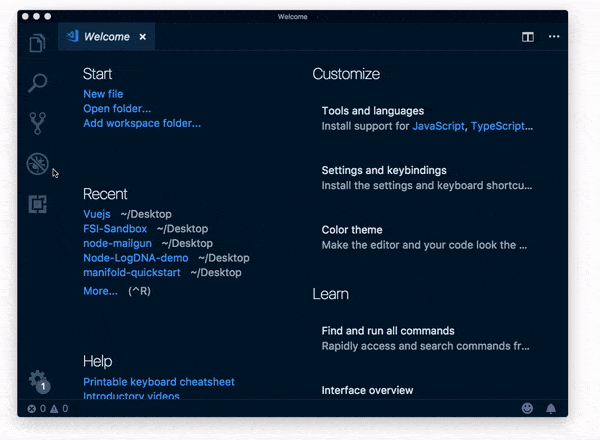This screenshot has height=440, width=600.
Task: Open recent project Node-LogDNA-demo
Action: 136,258
